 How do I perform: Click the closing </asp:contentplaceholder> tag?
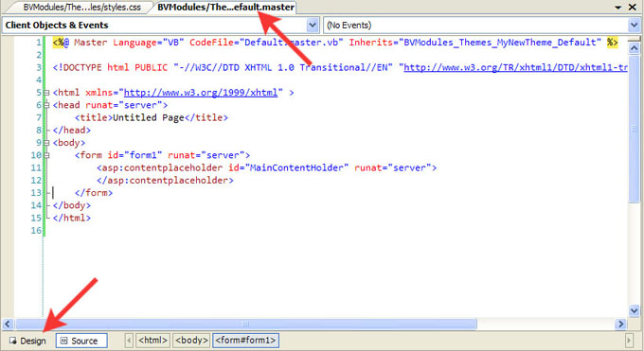click(165, 181)
